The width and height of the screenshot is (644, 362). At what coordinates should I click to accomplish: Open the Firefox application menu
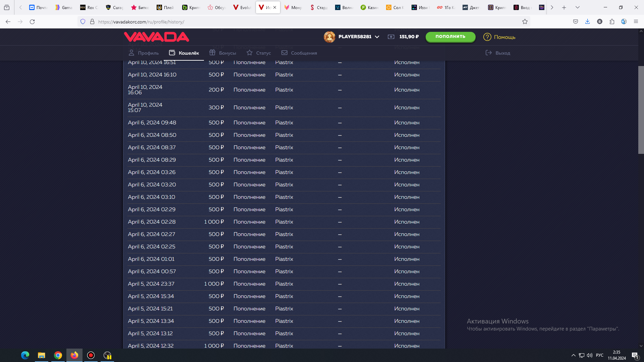636,22
